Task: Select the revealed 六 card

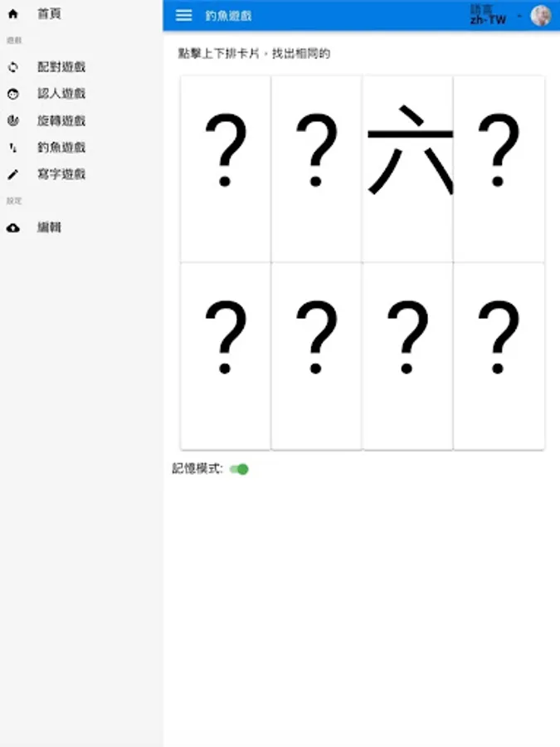Action: tap(407, 168)
